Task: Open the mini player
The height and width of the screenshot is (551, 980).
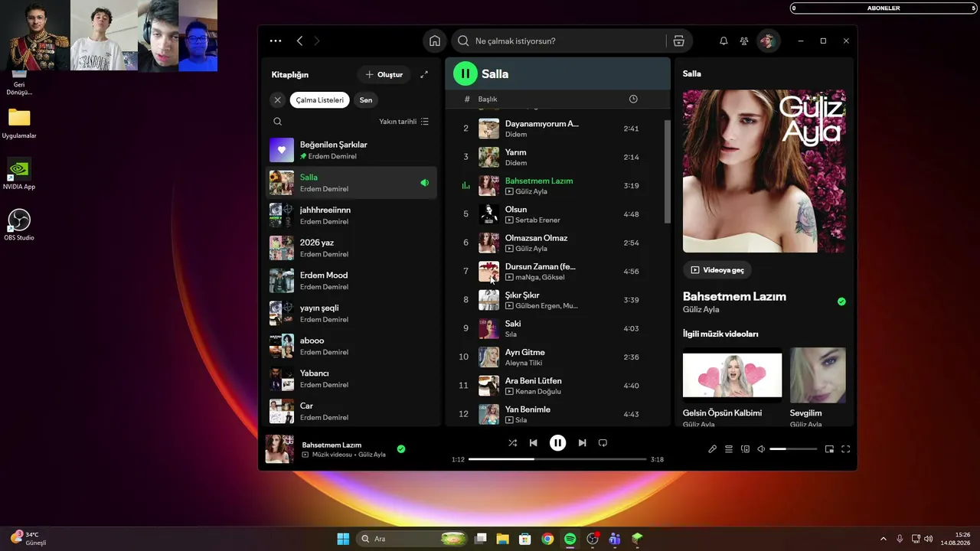Action: coord(829,449)
